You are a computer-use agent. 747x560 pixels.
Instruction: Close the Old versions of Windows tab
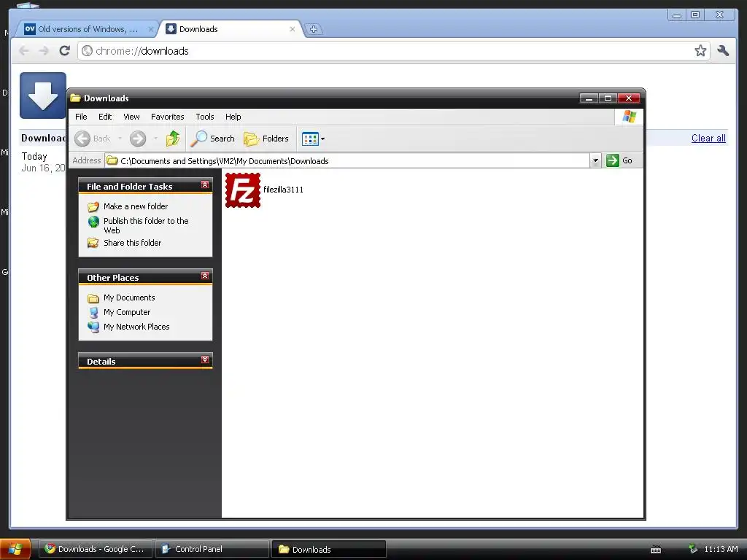pos(150,29)
